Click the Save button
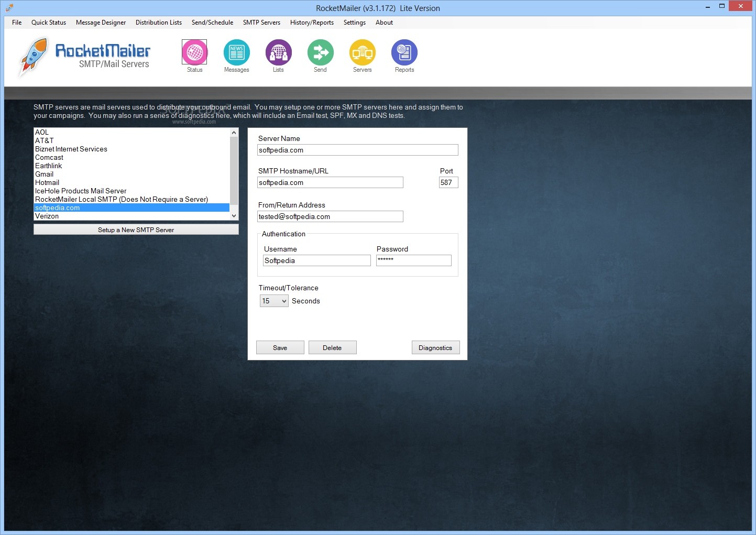This screenshot has height=535, width=756. (280, 347)
